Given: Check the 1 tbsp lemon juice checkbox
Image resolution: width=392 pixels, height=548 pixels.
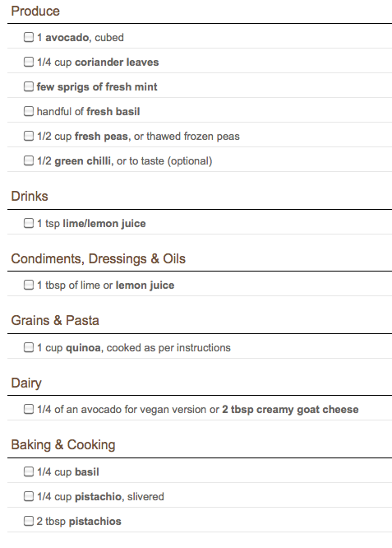Looking at the screenshot, I should tap(29, 285).
